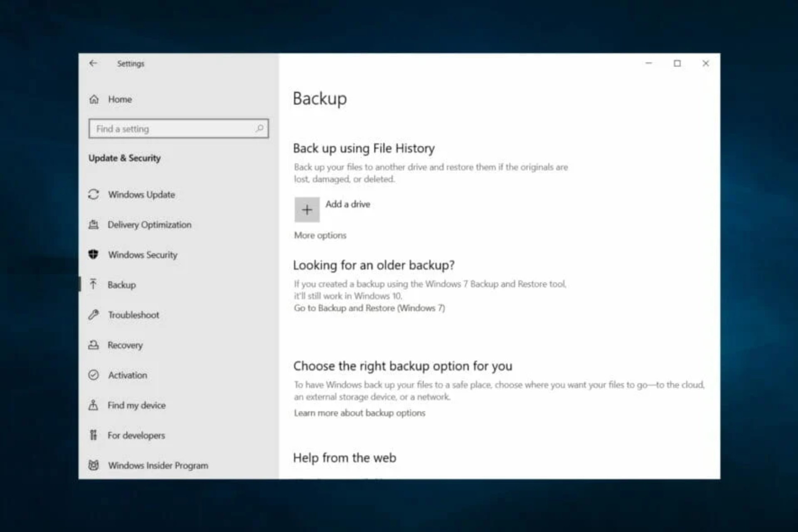Click Help from the web heading
Viewport: 798px width, 532px height.
pyautogui.click(x=345, y=458)
